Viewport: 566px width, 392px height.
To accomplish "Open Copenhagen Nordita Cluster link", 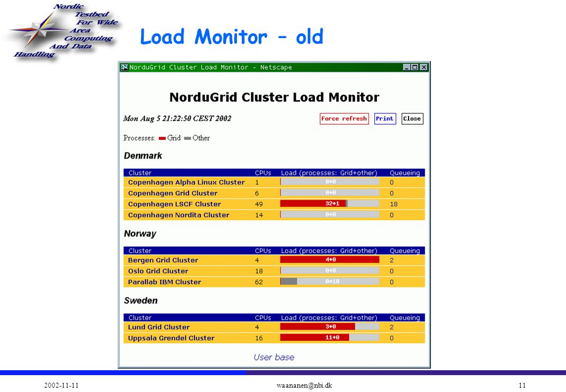I will (x=179, y=215).
